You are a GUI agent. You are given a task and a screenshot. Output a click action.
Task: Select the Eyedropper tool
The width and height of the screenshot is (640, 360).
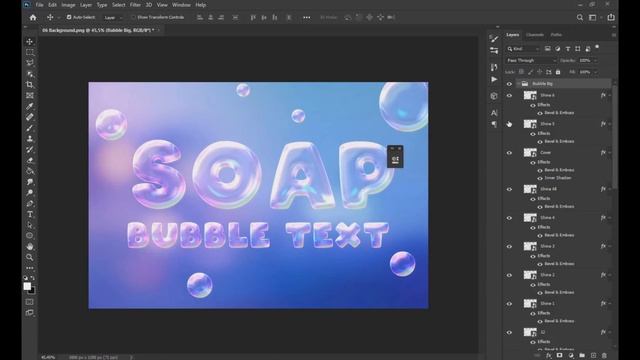(30, 106)
